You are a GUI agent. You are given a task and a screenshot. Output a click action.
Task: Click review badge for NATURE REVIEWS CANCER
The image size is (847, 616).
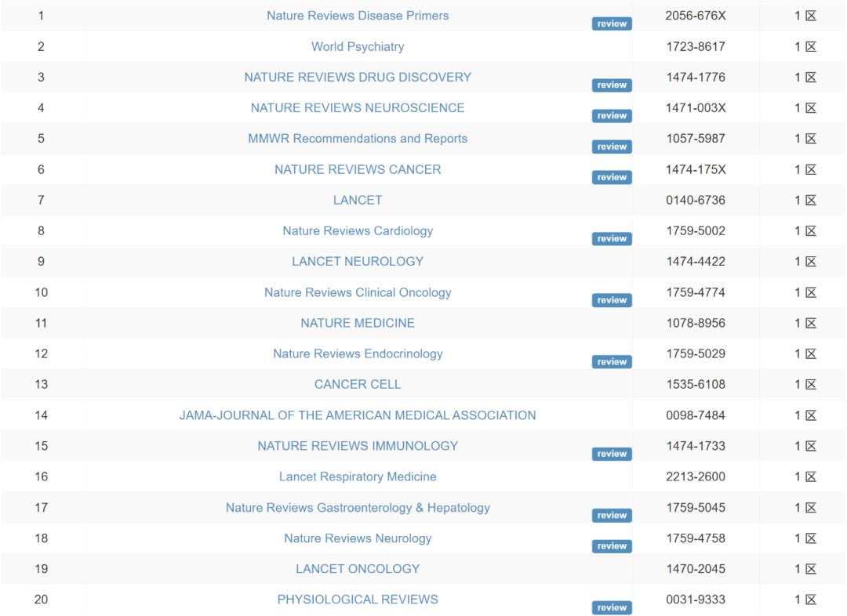(x=612, y=178)
